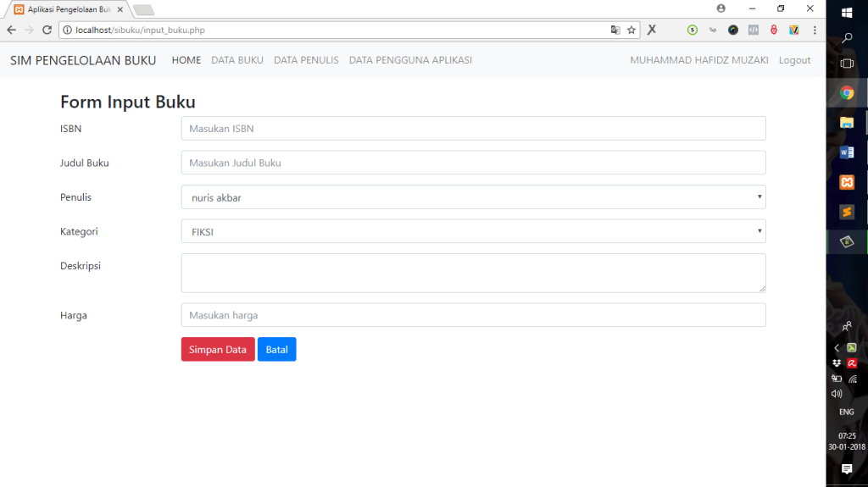Click the Form Input Buku heading
The width and height of the screenshot is (868, 487).
click(128, 102)
